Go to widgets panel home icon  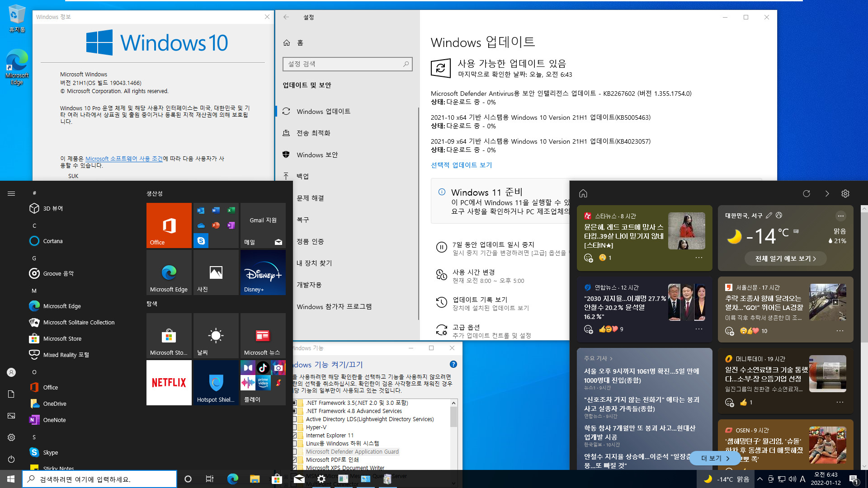pyautogui.click(x=583, y=193)
